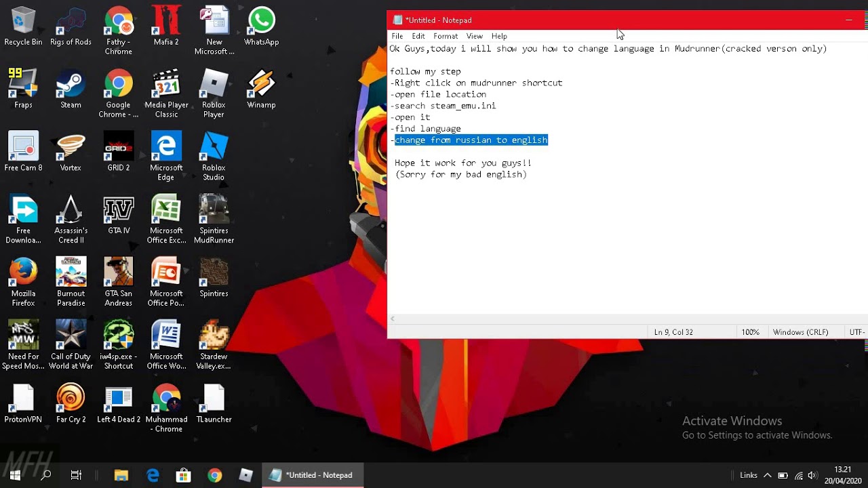Screen dimensions: 868x488
Task: Open the Notepad File menu
Action: [x=397, y=36]
